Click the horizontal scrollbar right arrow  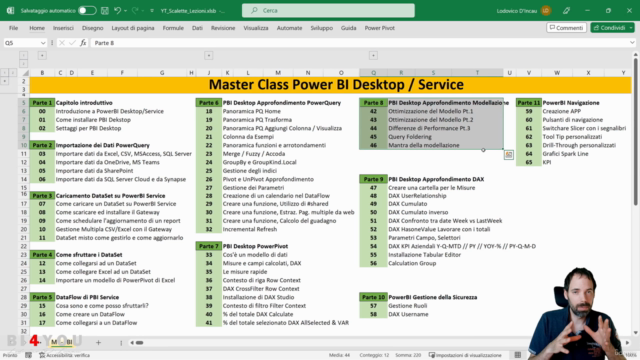point(627,342)
